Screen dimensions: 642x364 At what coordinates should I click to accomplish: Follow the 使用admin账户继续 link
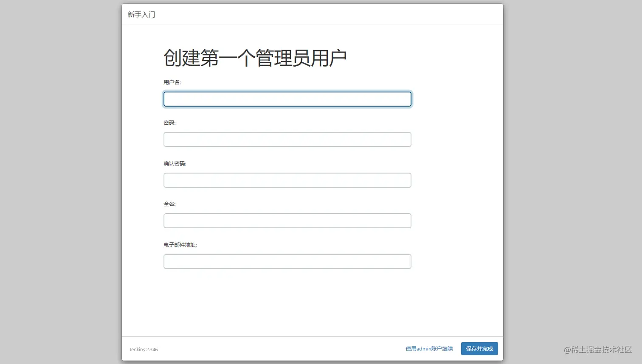[429, 349]
